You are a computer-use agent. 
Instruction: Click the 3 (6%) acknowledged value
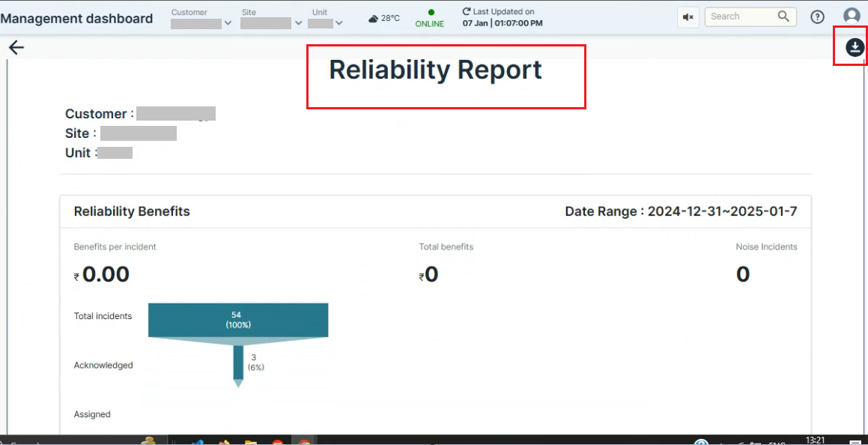click(255, 362)
